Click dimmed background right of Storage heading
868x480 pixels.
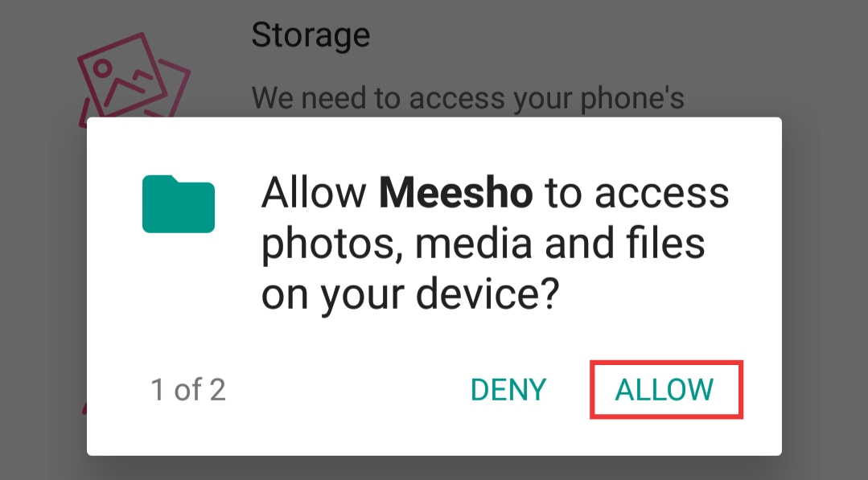point(611,36)
